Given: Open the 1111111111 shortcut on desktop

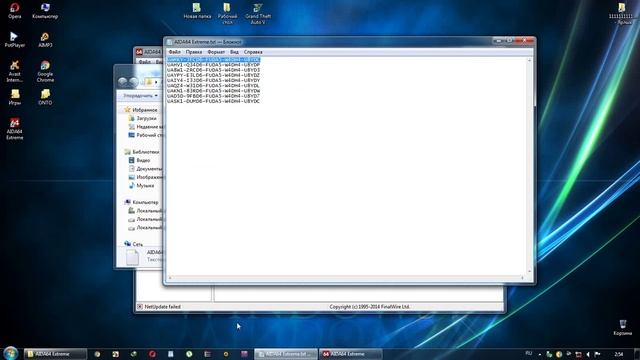Looking at the screenshot, I should (621, 13).
